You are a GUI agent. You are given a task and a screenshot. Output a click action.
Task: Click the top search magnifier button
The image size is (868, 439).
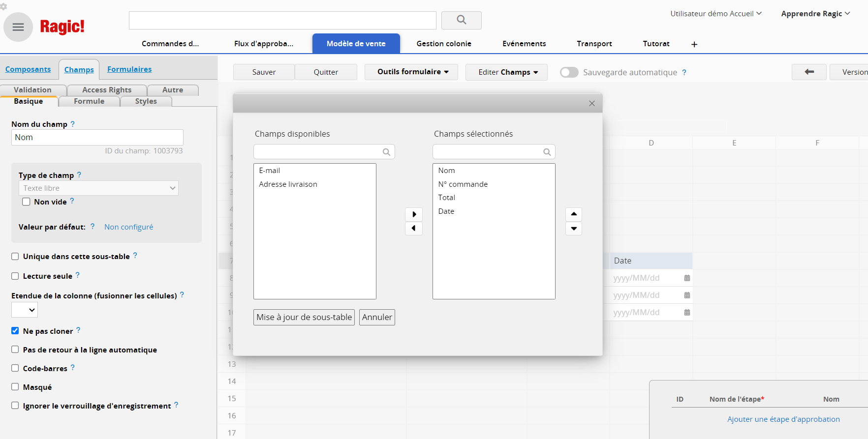(461, 20)
